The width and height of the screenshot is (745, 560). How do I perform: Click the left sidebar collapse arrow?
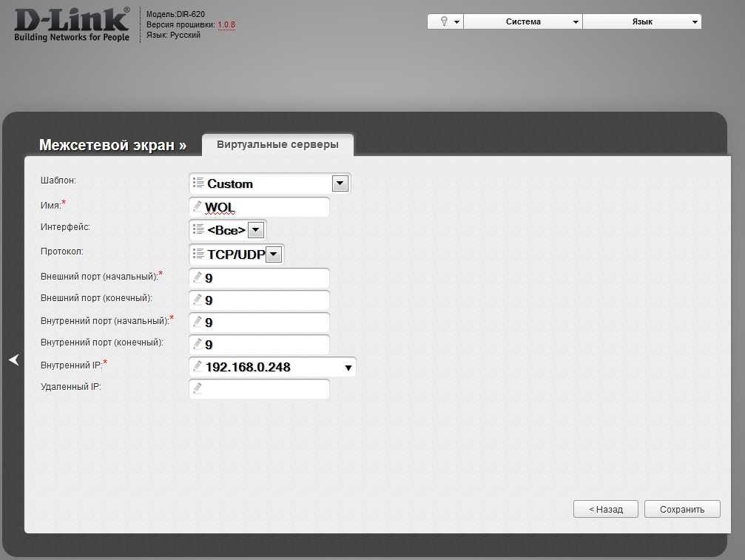point(14,360)
